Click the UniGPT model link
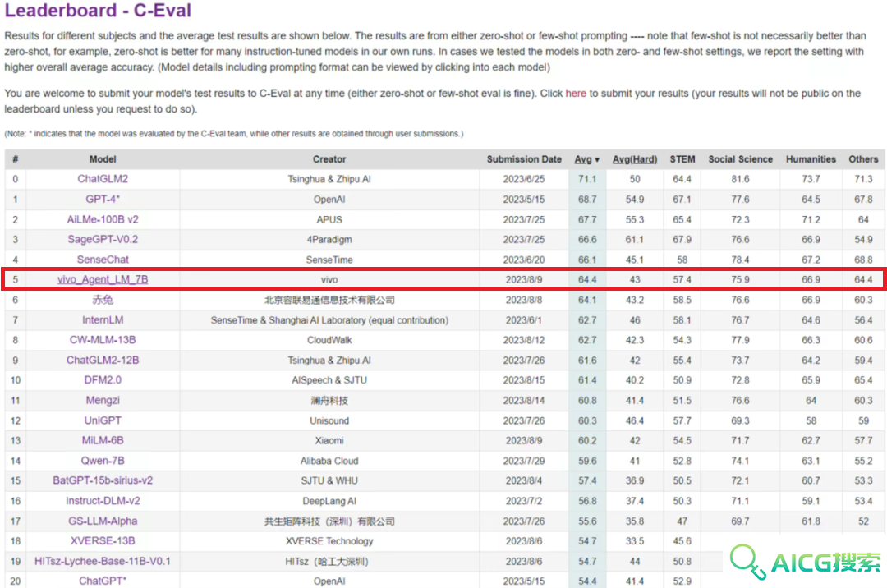Viewport: 887px width, 588px height. coord(103,420)
